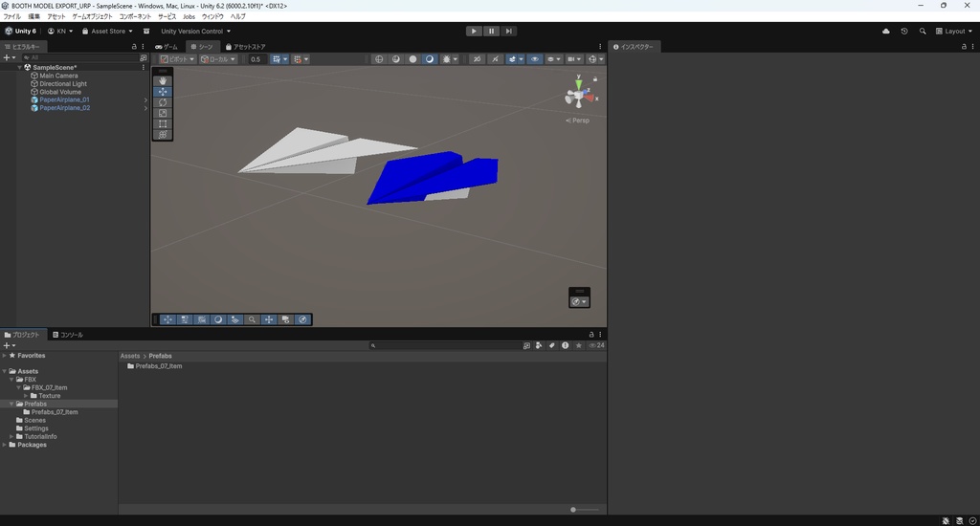Viewport: 980px width, 526px height.
Task: Open the Pivot mode dropdown
Action: [x=177, y=59]
